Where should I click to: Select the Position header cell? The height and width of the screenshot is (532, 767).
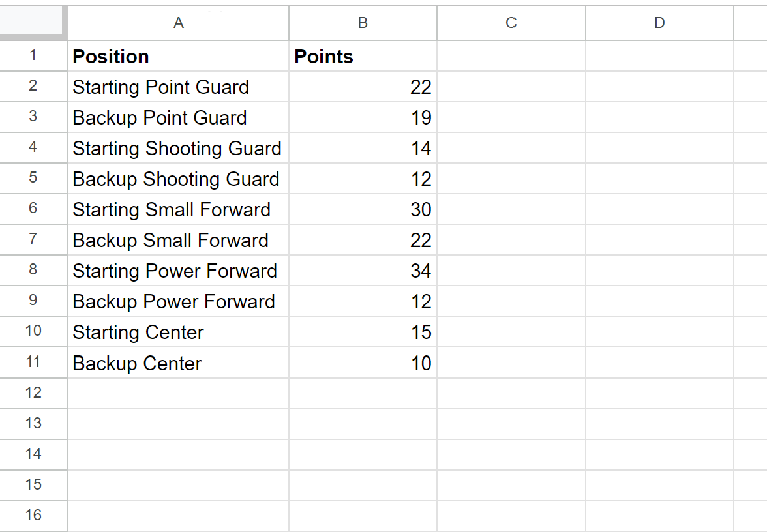tap(177, 56)
